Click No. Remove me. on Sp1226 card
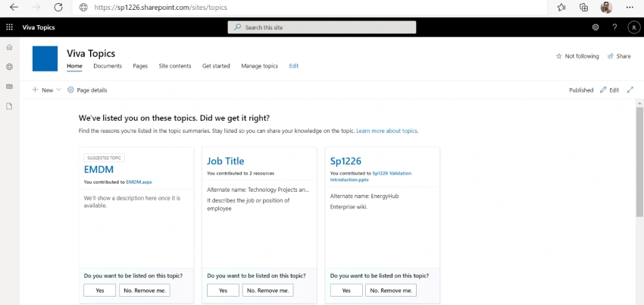The width and height of the screenshot is (644, 305). point(391,290)
